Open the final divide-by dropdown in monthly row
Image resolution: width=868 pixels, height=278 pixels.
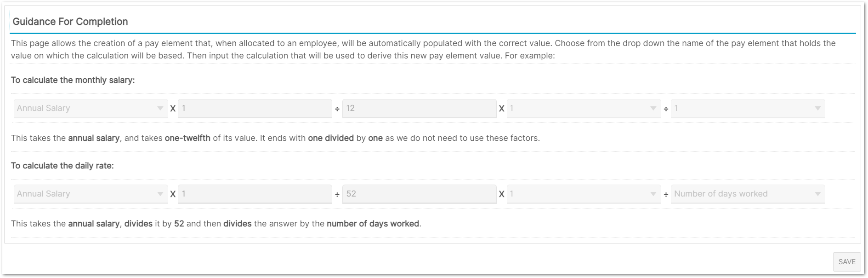click(x=748, y=109)
